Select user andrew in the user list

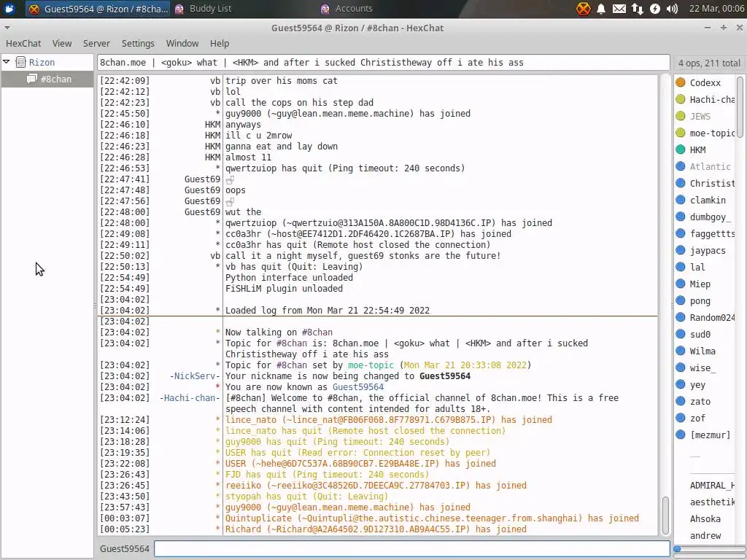pyautogui.click(x=705, y=536)
